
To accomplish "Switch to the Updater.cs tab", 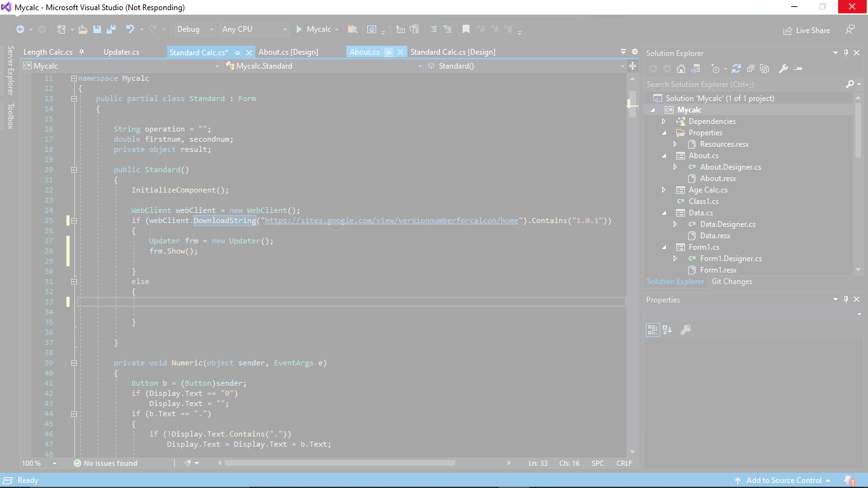I will 121,52.
